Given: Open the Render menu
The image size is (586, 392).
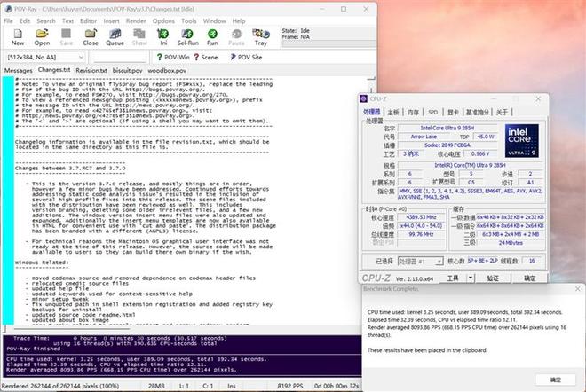Looking at the screenshot, I should point(136,20).
